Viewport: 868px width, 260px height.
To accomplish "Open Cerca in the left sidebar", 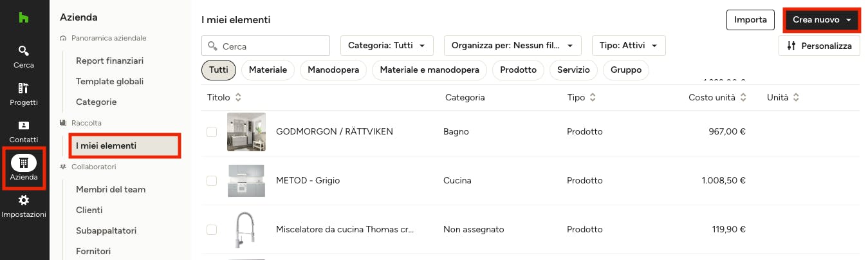I will [24, 57].
